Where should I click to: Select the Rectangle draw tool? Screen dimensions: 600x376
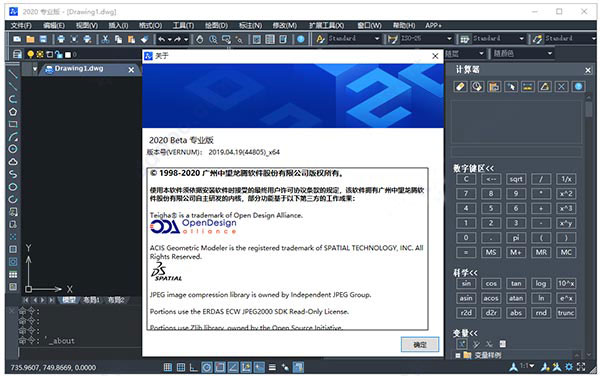[13, 124]
